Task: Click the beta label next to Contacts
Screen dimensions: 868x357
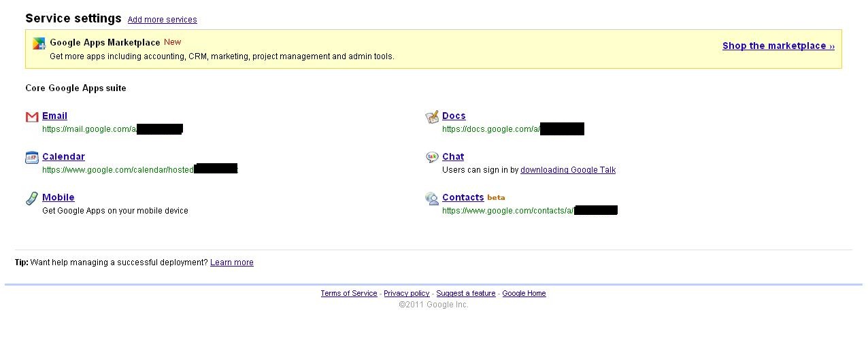Action: [x=496, y=198]
